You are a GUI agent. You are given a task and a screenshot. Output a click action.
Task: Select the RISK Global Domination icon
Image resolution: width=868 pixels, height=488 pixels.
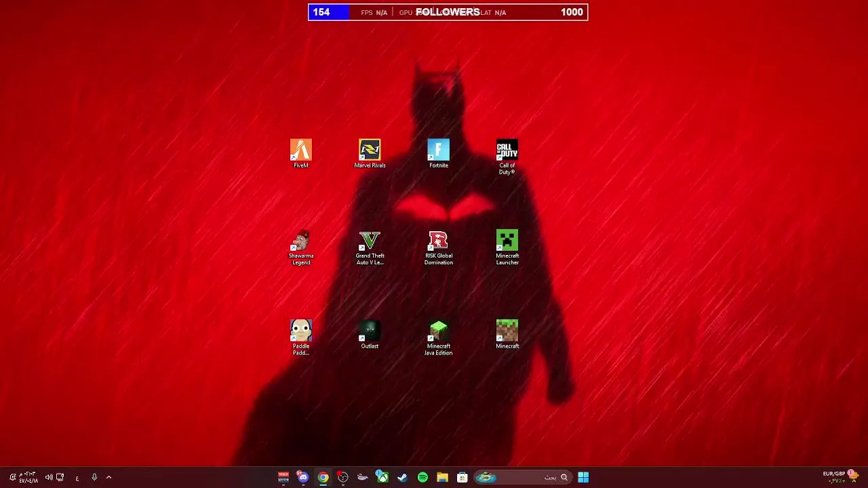tap(439, 248)
